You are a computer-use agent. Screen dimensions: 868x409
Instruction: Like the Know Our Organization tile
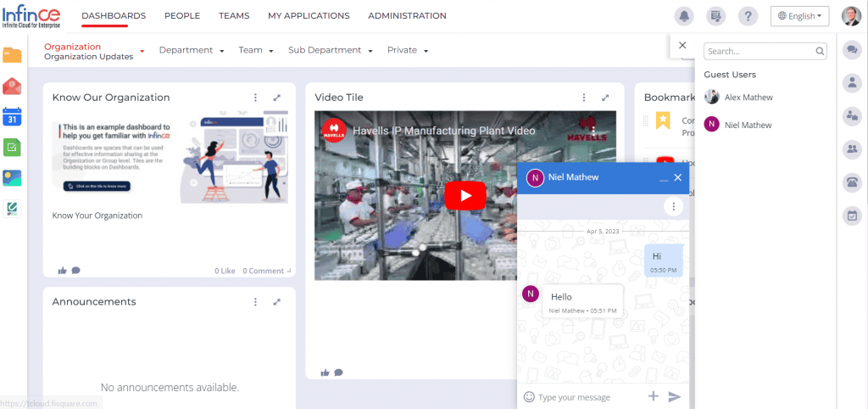[x=62, y=271]
